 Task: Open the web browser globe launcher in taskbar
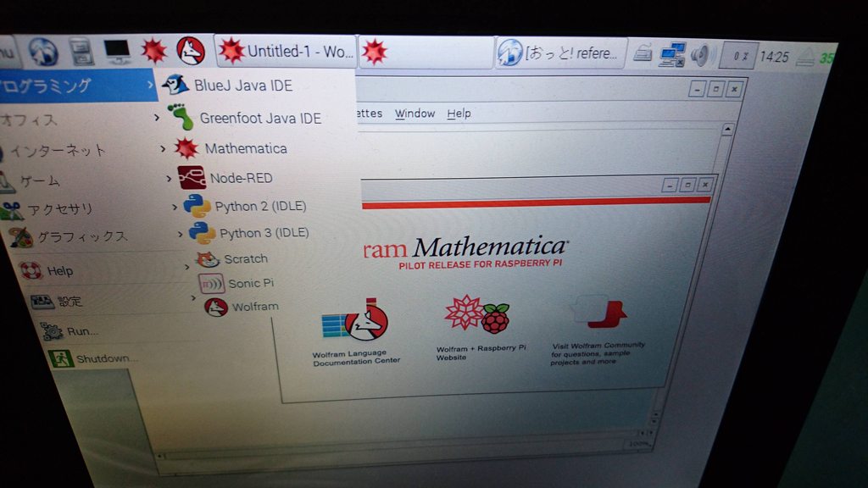click(x=43, y=52)
